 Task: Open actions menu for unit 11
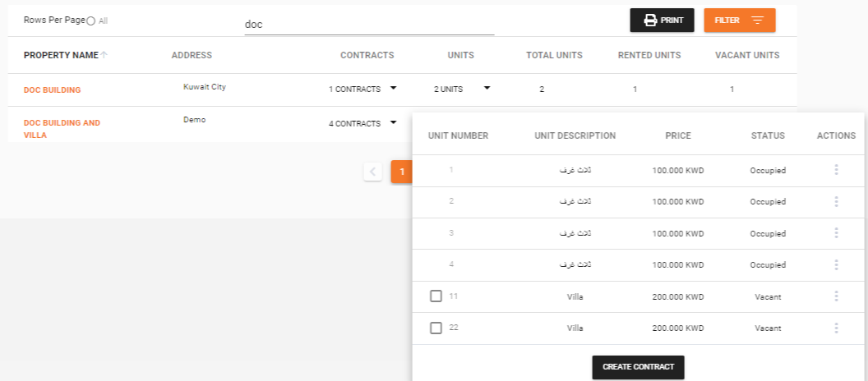(x=836, y=296)
